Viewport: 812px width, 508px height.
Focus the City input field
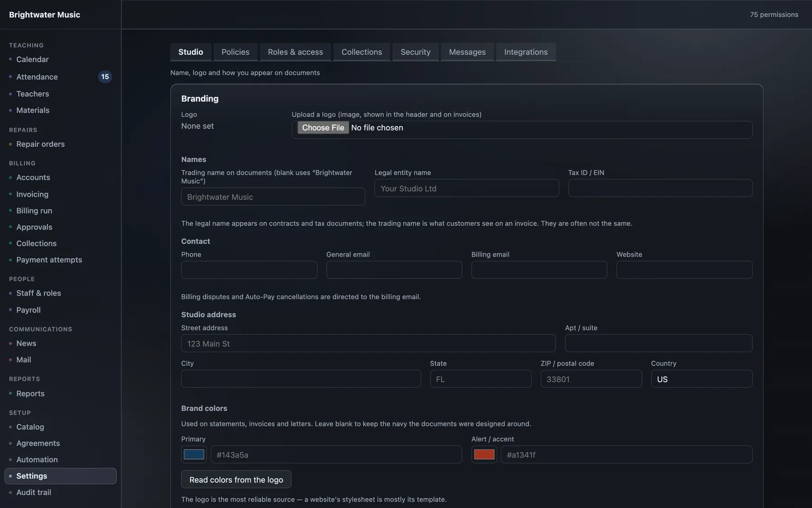[x=301, y=379]
